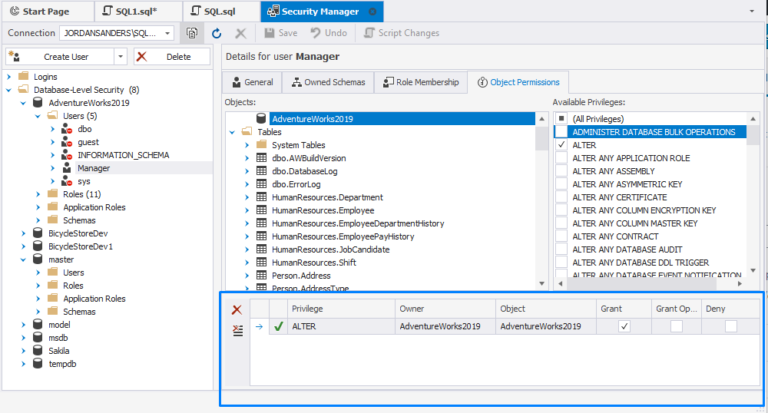Click the Create User button

pyautogui.click(x=60, y=57)
